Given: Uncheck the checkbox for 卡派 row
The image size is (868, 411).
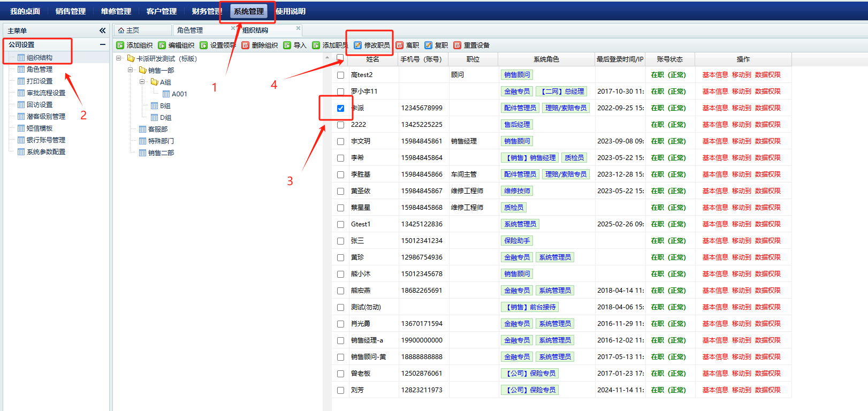Looking at the screenshot, I should 340,108.
